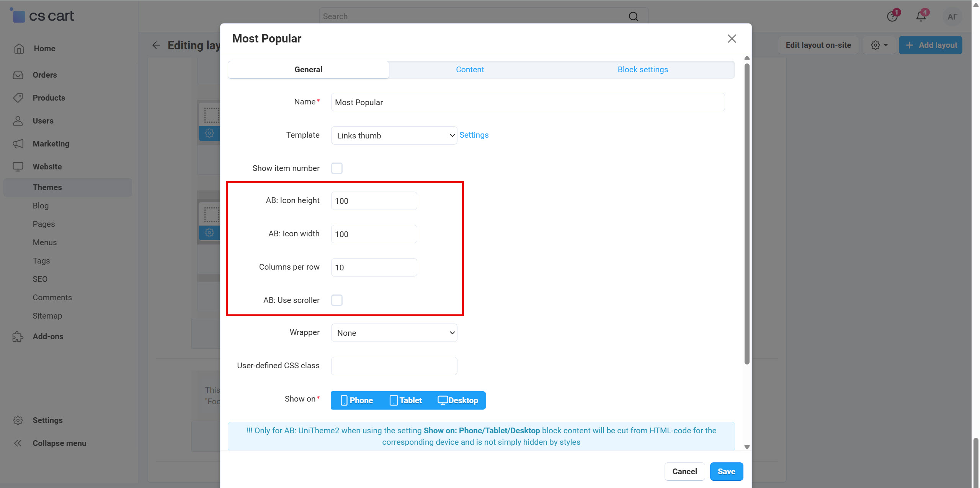
Task: Open the template Settings link
Action: (474, 135)
